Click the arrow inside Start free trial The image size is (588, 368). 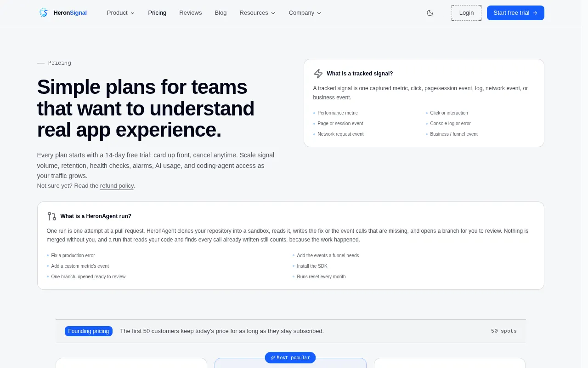535,13
